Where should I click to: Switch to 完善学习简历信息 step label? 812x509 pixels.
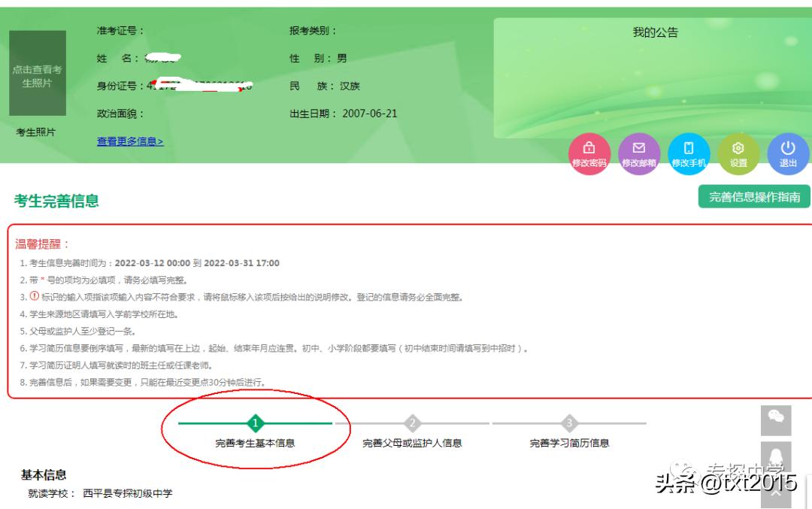coord(568,444)
